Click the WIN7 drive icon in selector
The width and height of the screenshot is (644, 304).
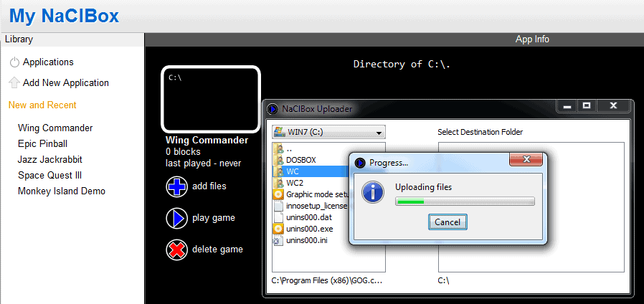tap(279, 132)
